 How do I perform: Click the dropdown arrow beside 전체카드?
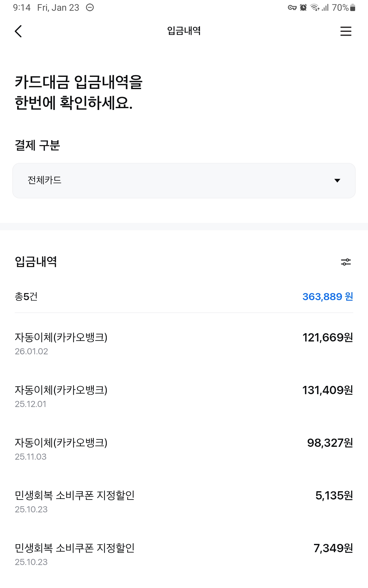pos(337,180)
